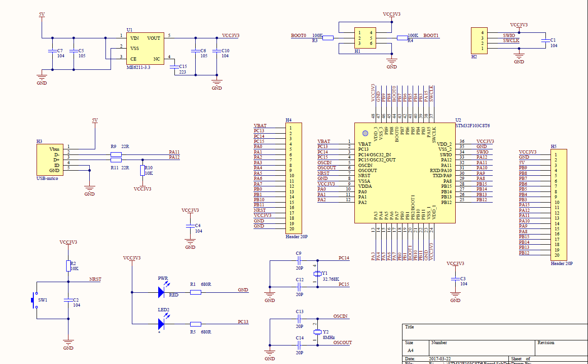588x364 pixels.
Task: Select resistor R10 10K pull-up
Action: (142, 171)
